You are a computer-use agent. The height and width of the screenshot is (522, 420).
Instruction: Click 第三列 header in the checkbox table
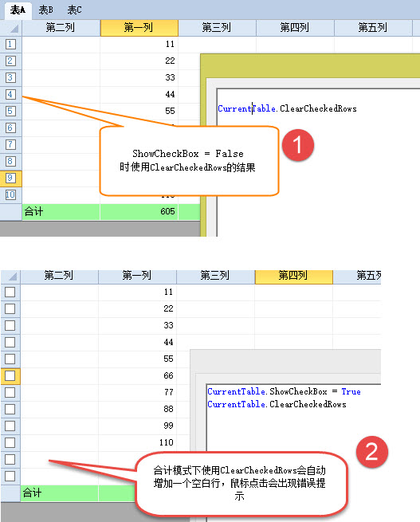(215, 276)
